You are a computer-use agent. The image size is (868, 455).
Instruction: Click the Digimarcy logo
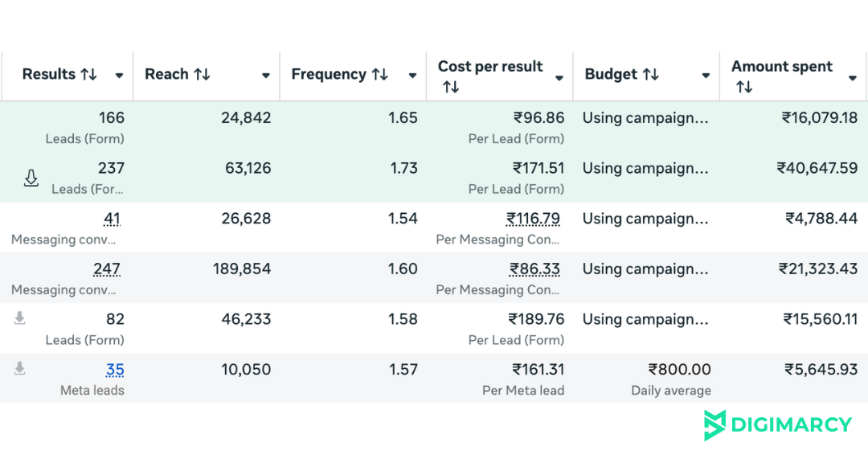tap(776, 424)
